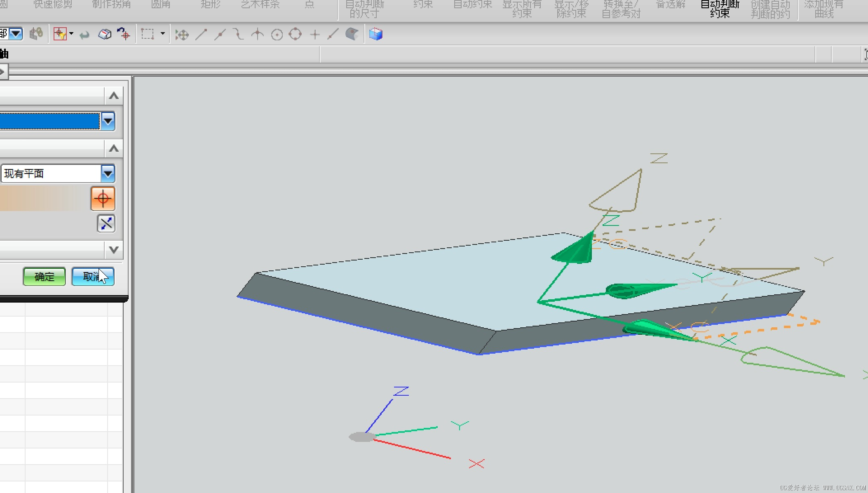Click the 制作拐角 ribbon command
The width and height of the screenshot is (868, 493).
pos(111,5)
